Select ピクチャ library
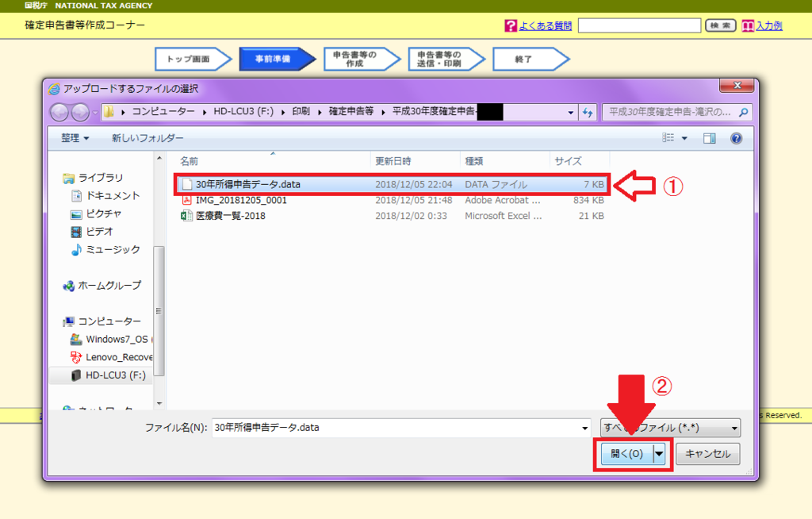Image resolution: width=812 pixels, height=519 pixels. pyautogui.click(x=96, y=213)
